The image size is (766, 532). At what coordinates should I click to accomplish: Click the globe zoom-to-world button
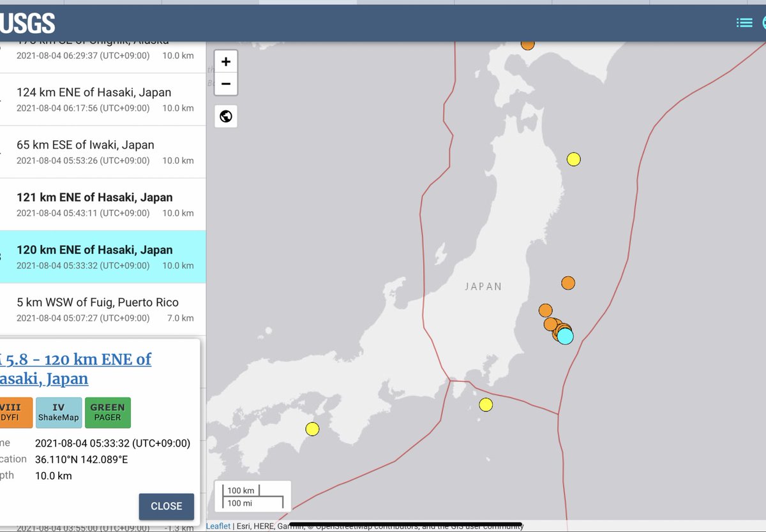(x=226, y=117)
